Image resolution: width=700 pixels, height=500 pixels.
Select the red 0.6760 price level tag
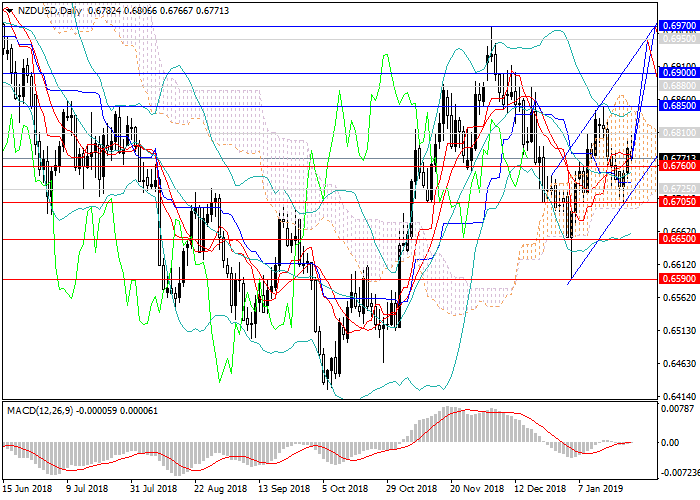[x=678, y=167]
